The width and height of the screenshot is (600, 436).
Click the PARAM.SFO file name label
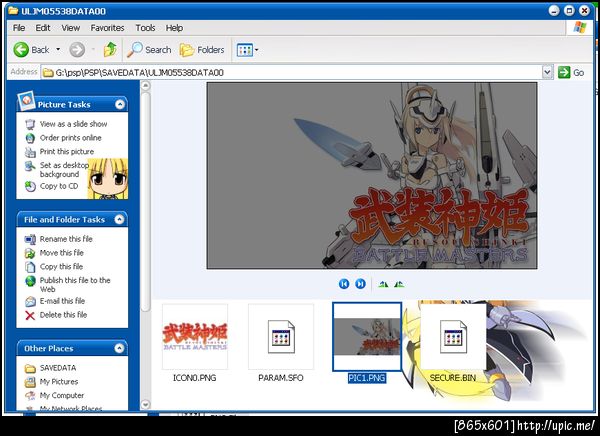(281, 378)
